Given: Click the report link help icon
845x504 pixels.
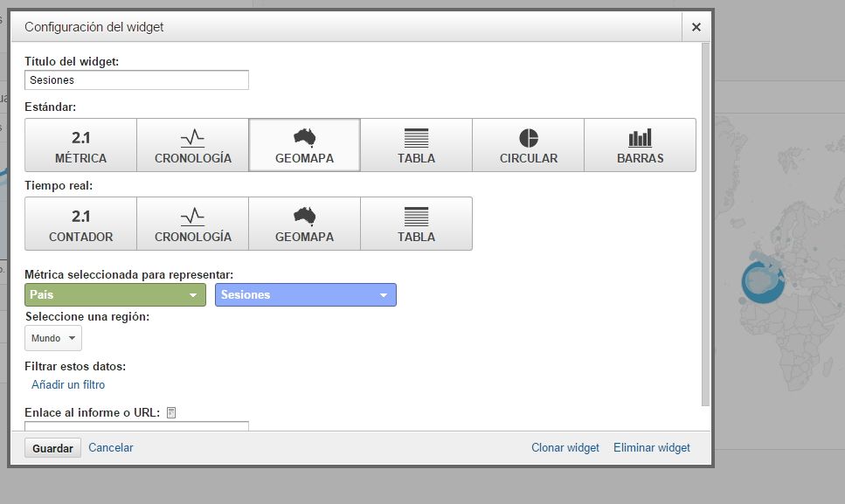Looking at the screenshot, I should (x=171, y=413).
